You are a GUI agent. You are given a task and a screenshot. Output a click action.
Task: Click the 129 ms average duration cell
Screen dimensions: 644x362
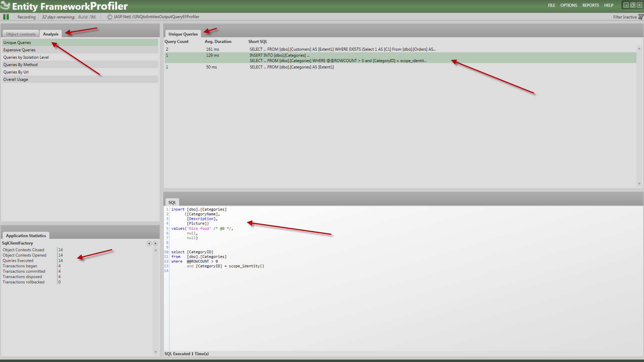pyautogui.click(x=212, y=55)
